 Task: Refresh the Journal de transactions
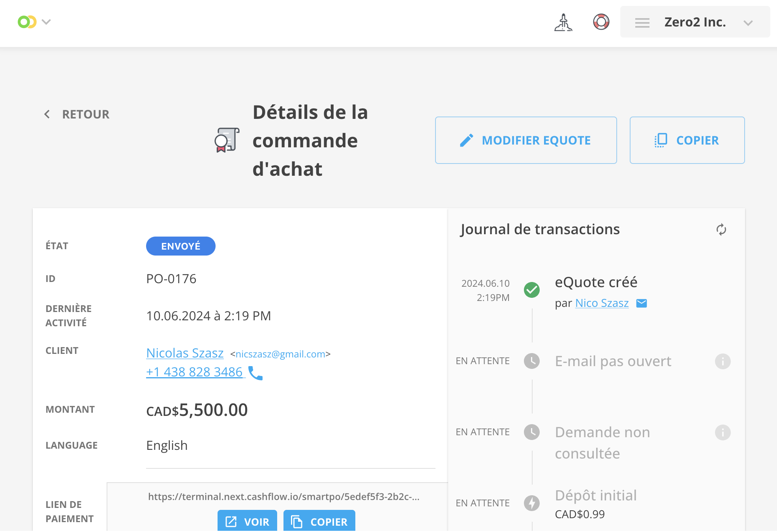721,229
